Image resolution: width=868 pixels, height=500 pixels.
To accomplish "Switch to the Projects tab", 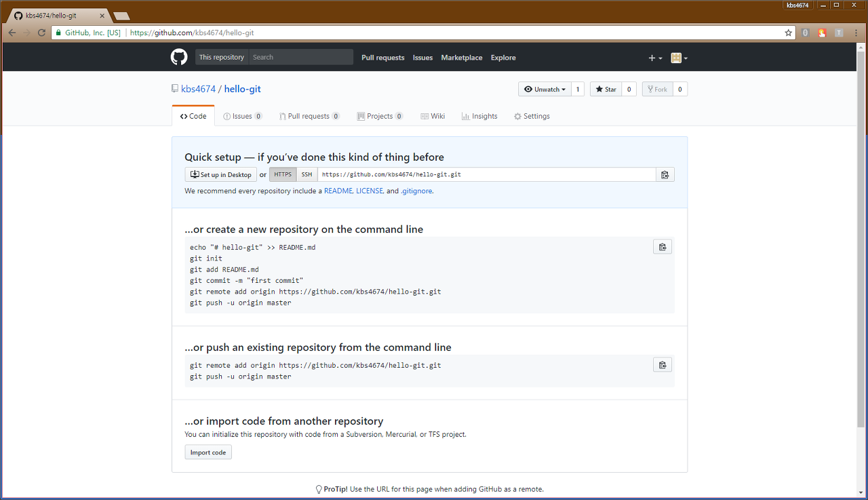I will tap(380, 116).
